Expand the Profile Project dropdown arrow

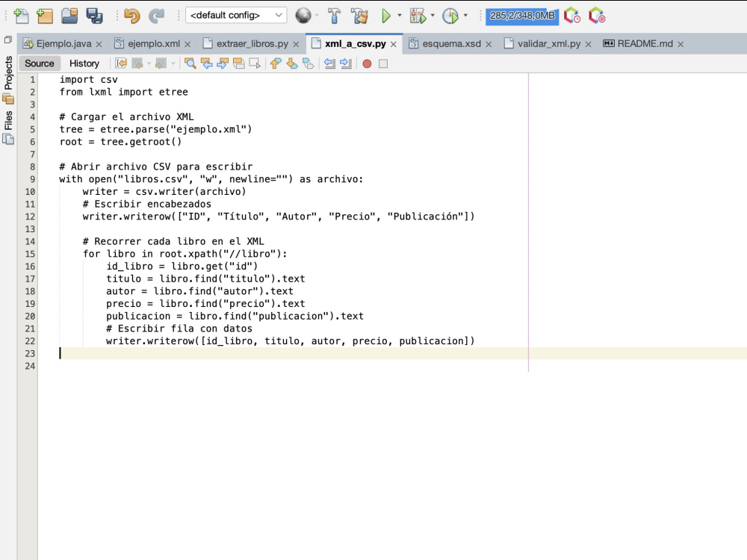(x=465, y=15)
